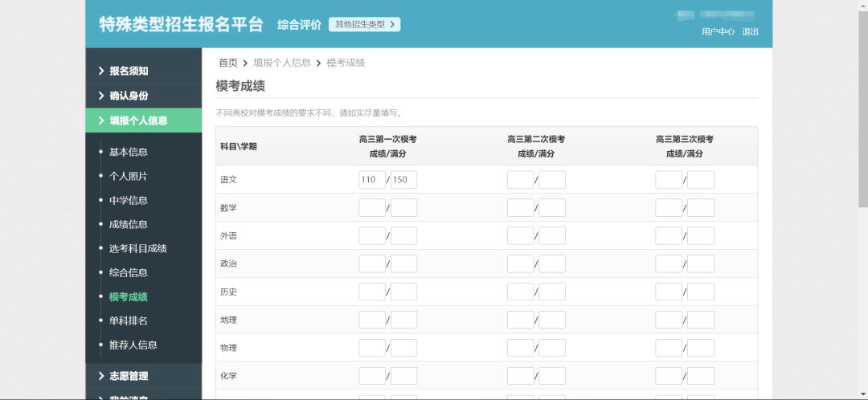Click 地理 second mock exam full-score field
The image size is (868, 400).
[x=552, y=320]
